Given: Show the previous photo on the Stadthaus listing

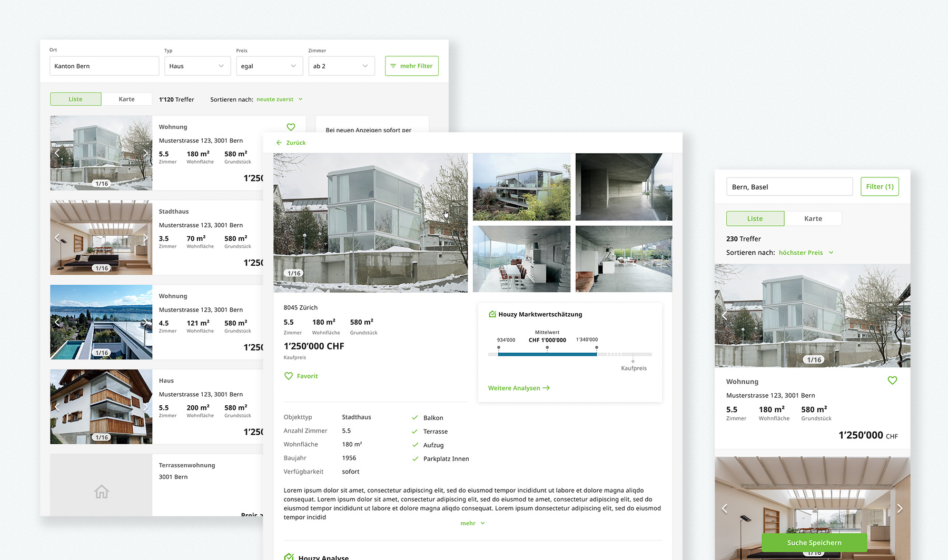Looking at the screenshot, I should [x=57, y=237].
